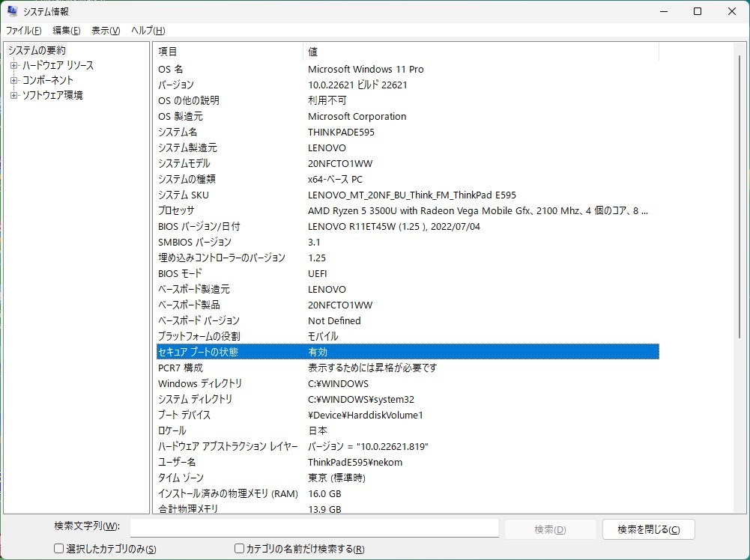This screenshot has height=560, width=750.
Task: Select the ベースボード製品 row
Action: tap(408, 305)
